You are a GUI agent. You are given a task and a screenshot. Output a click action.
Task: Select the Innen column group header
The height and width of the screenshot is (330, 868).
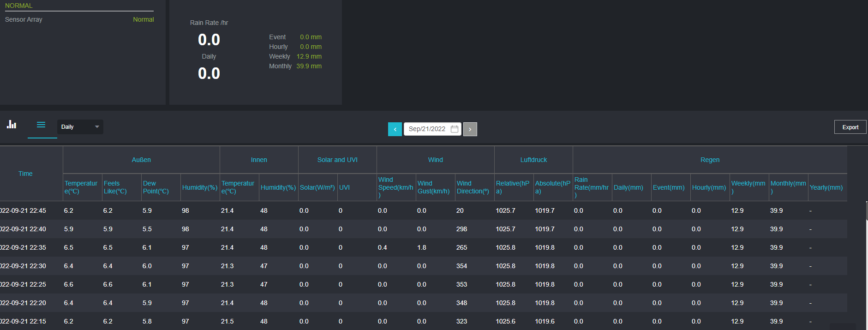[x=259, y=160]
